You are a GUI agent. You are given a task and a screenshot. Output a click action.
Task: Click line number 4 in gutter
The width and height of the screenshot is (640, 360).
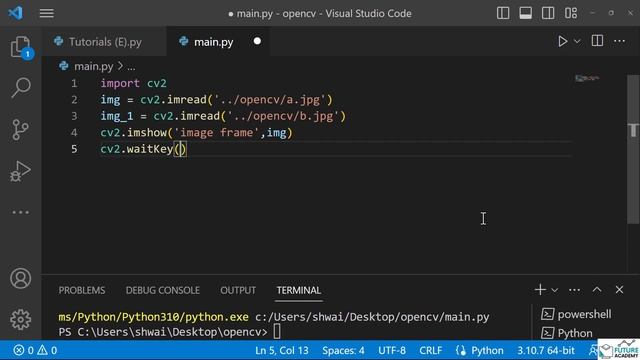click(74, 133)
